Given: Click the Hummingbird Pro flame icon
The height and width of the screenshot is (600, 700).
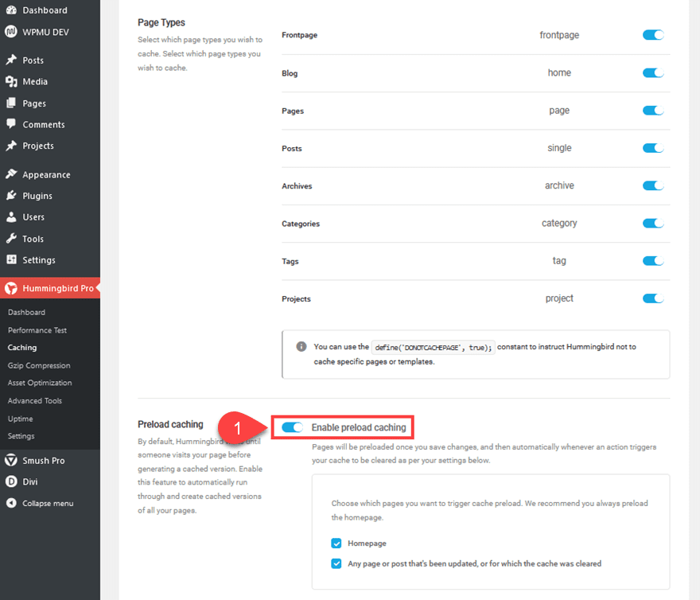Looking at the screenshot, I should (12, 289).
